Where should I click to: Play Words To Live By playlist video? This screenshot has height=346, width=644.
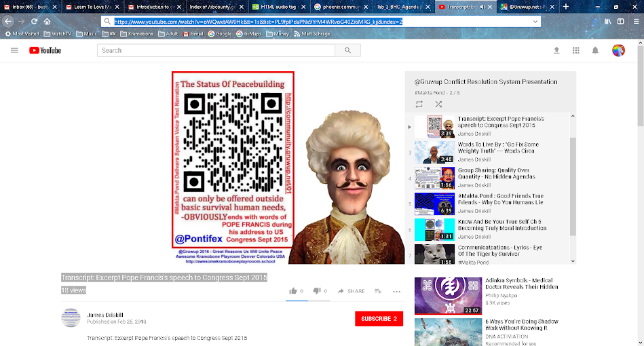489,151
